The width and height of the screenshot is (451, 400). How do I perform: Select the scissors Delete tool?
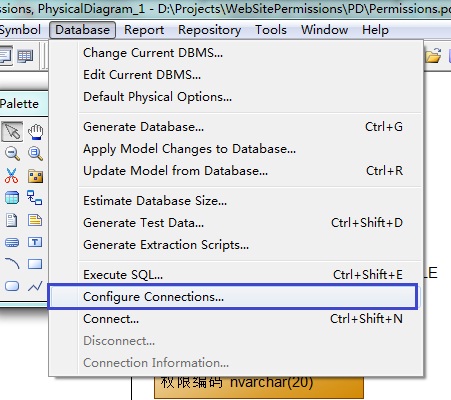(x=12, y=176)
